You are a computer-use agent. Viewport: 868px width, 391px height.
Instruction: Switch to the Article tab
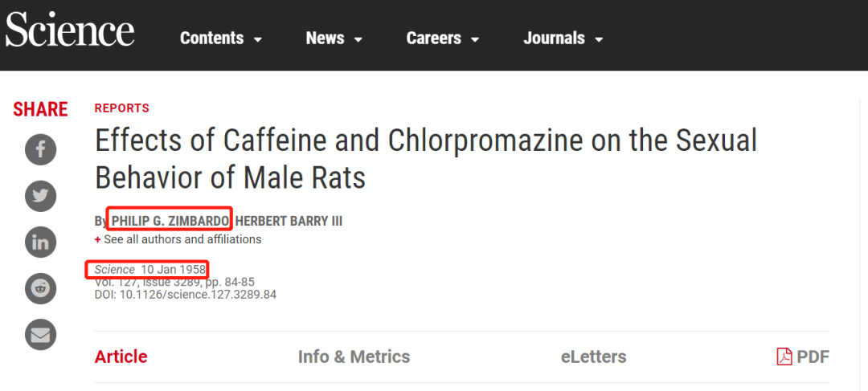click(x=121, y=356)
